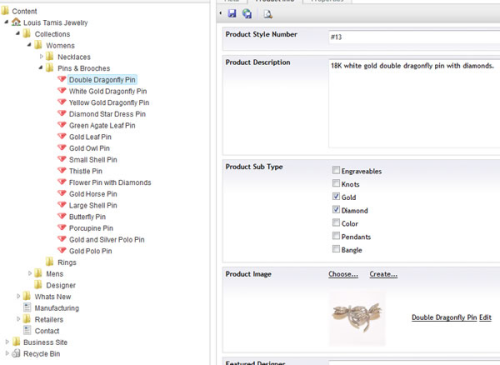
Task: Click the gem icon beside Diamond Star Dress Pin
Action: 62,113
